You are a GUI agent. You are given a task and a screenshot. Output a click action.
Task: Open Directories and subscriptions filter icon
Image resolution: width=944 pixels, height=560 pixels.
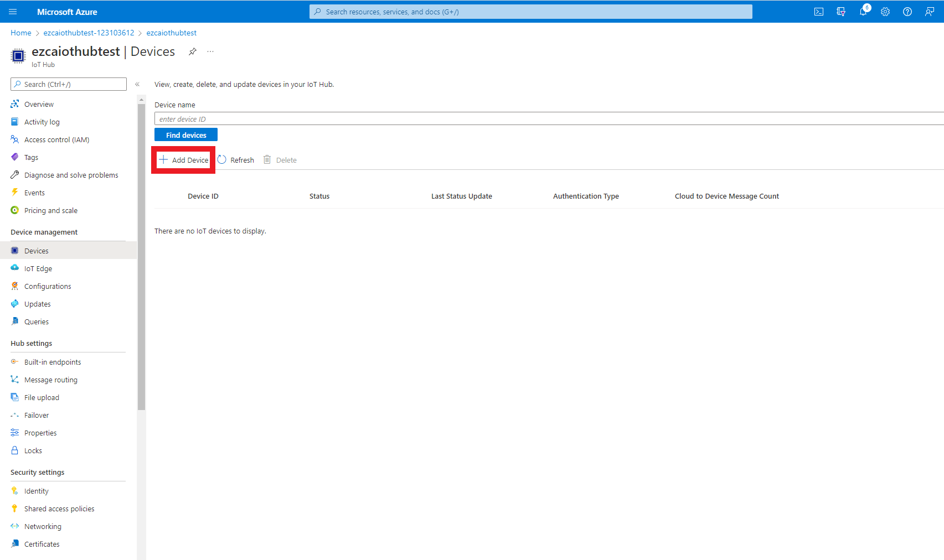841,12
